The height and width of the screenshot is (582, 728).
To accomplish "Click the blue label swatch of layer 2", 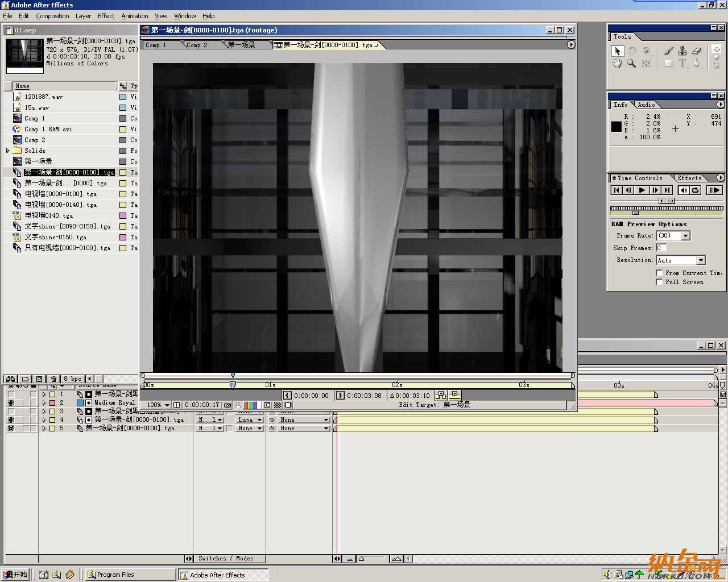I will pos(80,402).
